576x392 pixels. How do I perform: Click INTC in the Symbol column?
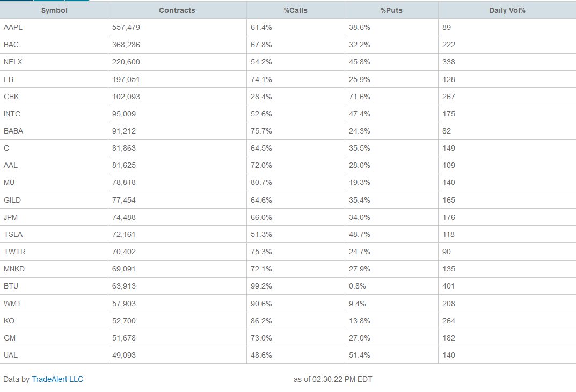12,114
